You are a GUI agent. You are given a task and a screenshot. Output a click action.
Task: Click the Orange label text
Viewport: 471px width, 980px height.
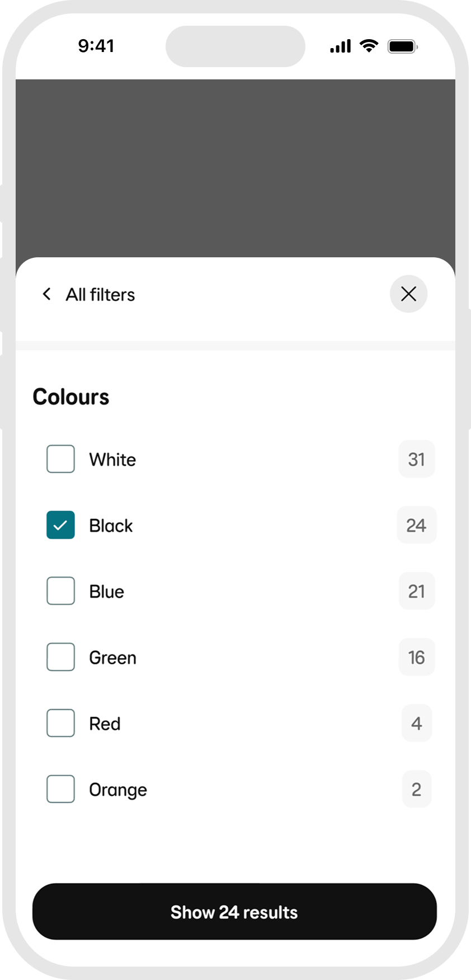pyautogui.click(x=118, y=790)
